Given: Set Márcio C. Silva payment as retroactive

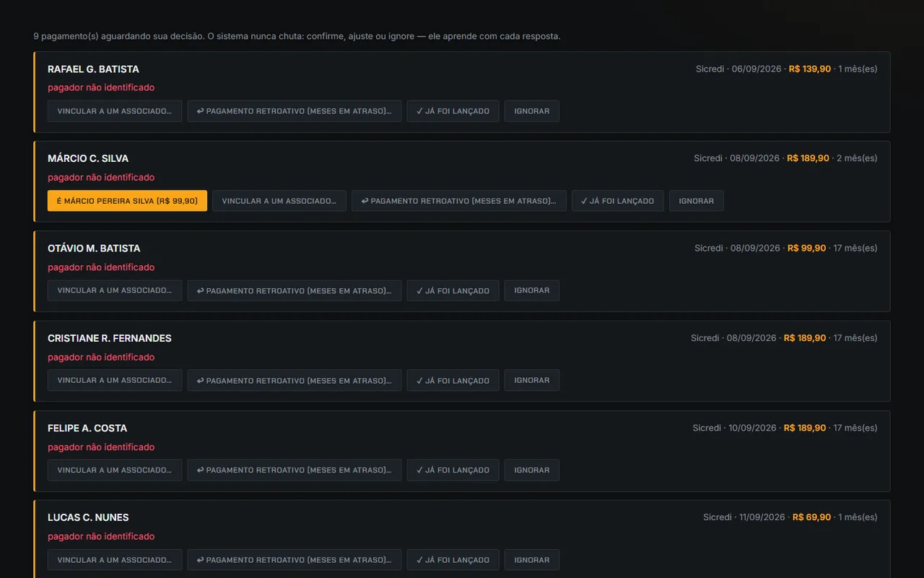Looking at the screenshot, I should (x=459, y=201).
